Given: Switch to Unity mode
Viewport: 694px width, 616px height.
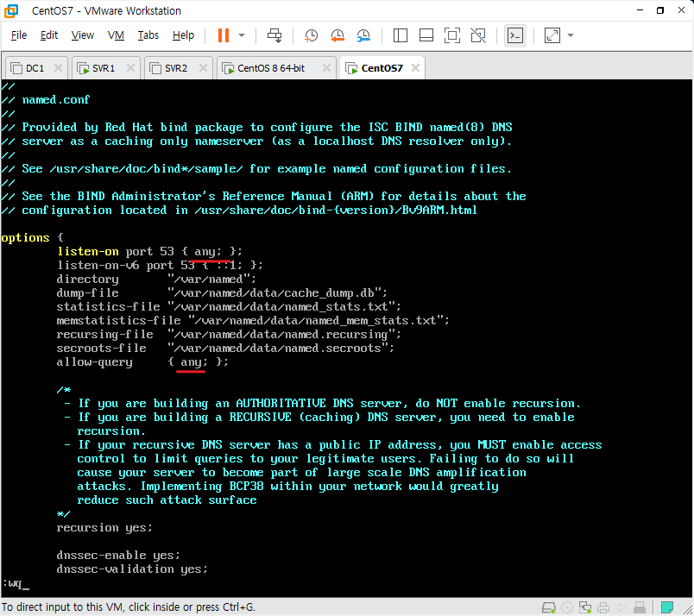Looking at the screenshot, I should (478, 35).
